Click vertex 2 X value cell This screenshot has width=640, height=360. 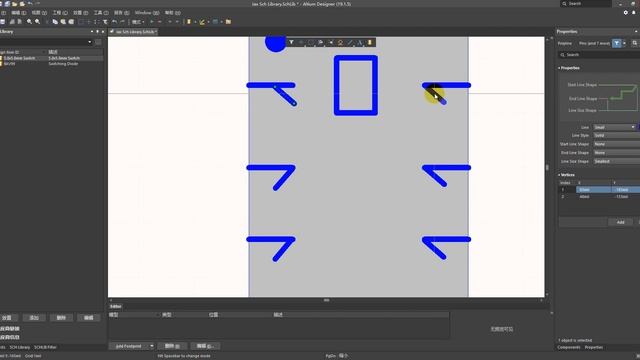(593, 197)
